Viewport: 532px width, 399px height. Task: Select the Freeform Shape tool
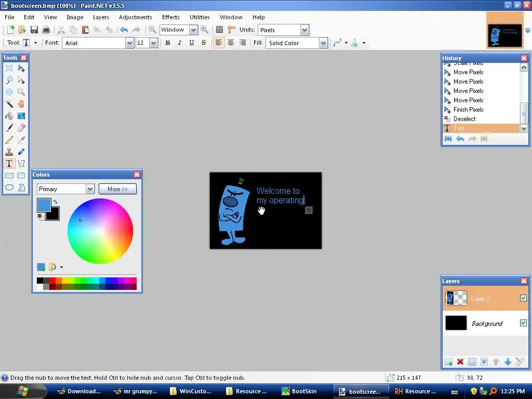[21, 187]
